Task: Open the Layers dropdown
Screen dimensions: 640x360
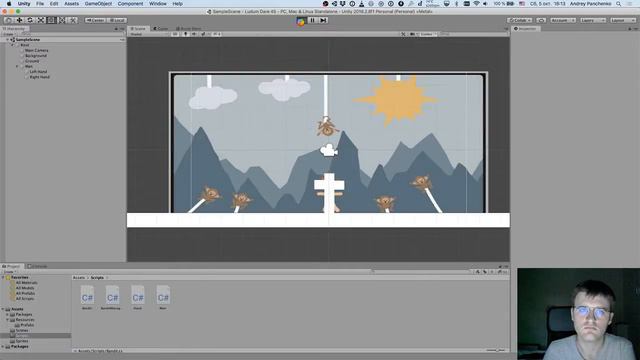Action: click(593, 20)
